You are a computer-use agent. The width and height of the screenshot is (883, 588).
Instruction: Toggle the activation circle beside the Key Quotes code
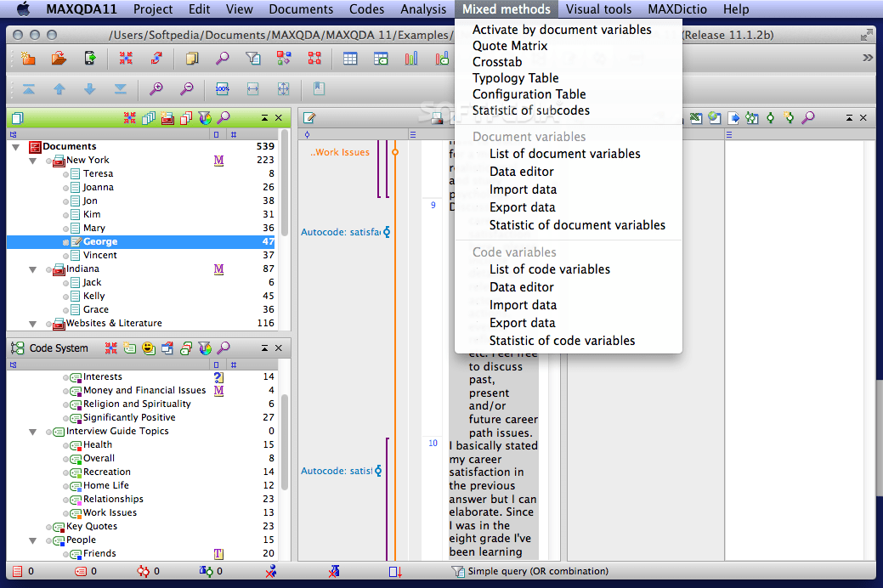(x=49, y=527)
